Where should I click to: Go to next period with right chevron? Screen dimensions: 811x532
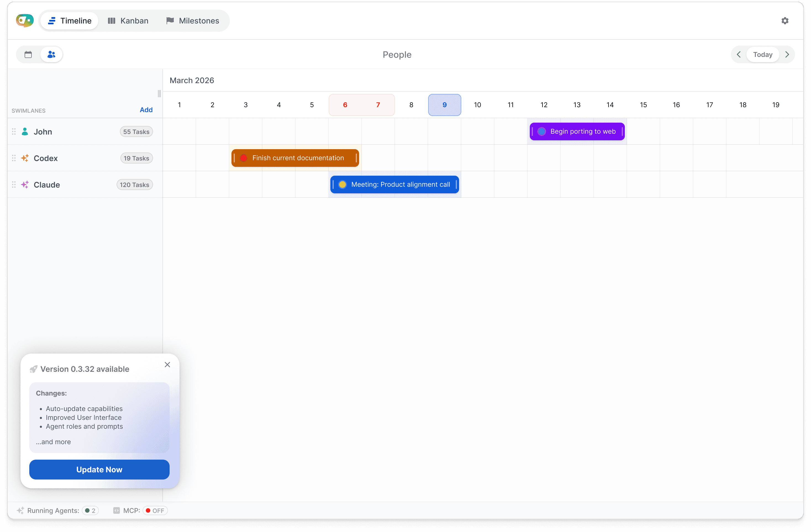click(787, 54)
